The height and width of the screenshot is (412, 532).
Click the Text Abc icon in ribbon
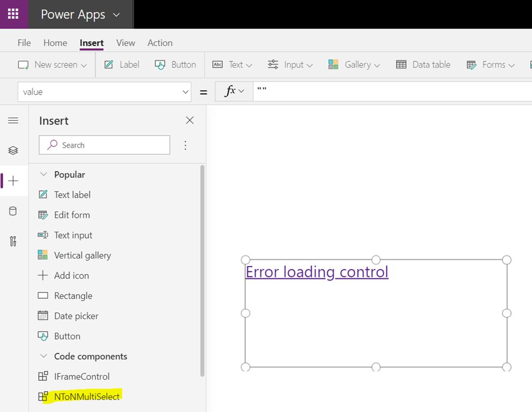click(x=218, y=64)
